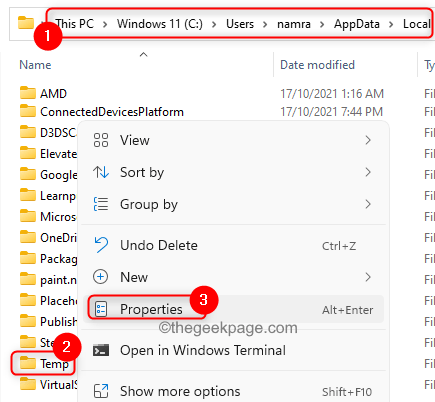The width and height of the screenshot is (435, 402).
Task: Sort by Date modified column header
Action: 317,65
